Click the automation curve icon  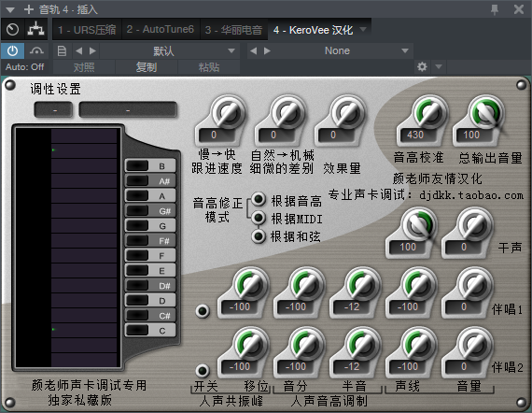coord(36,51)
